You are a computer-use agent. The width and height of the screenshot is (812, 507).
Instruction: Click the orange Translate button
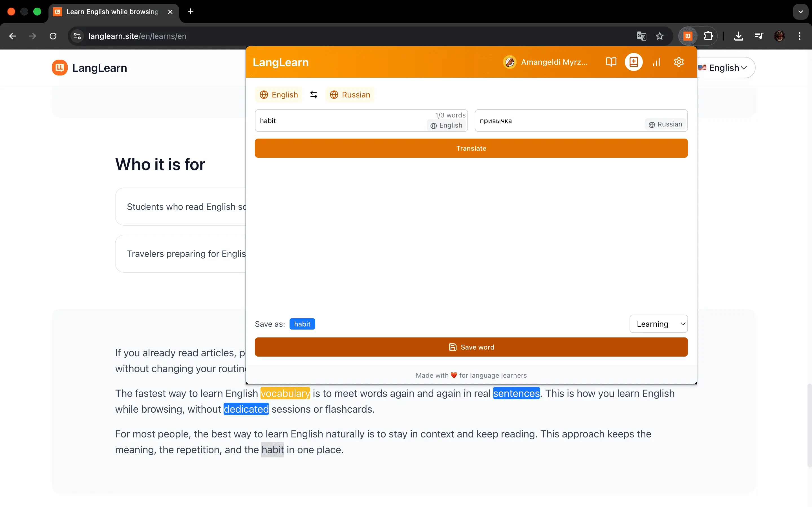coord(471,148)
